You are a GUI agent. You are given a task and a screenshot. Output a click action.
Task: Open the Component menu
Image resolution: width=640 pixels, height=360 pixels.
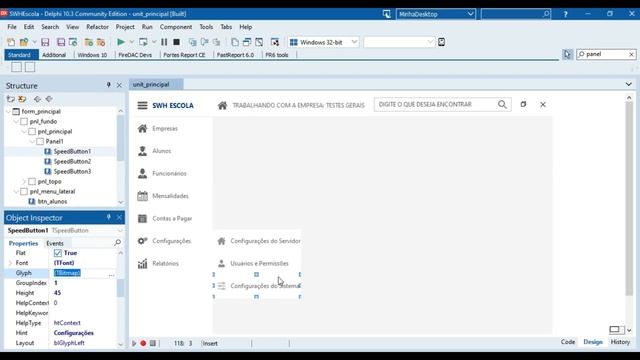click(x=176, y=27)
